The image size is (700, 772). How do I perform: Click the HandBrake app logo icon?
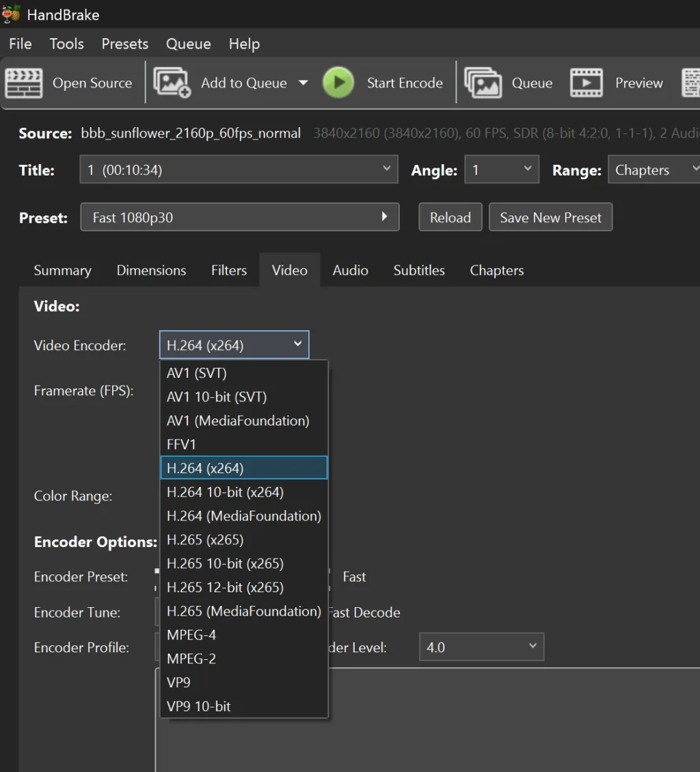pos(11,14)
